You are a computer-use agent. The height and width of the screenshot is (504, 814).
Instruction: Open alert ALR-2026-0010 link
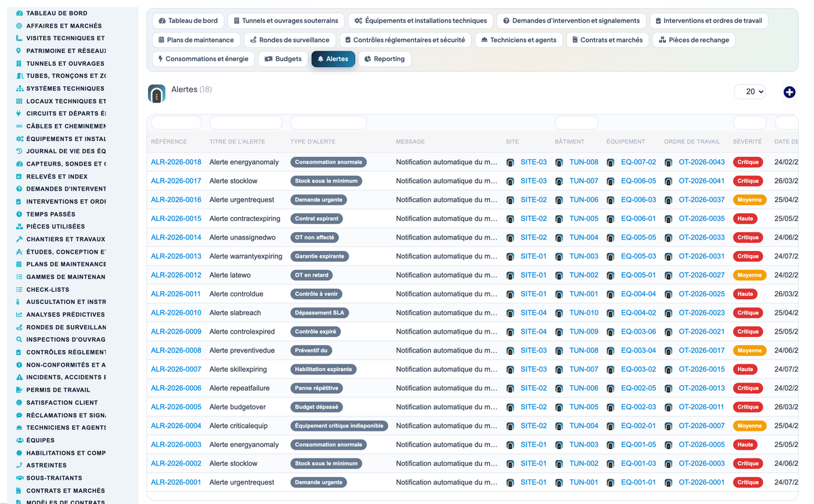(176, 313)
